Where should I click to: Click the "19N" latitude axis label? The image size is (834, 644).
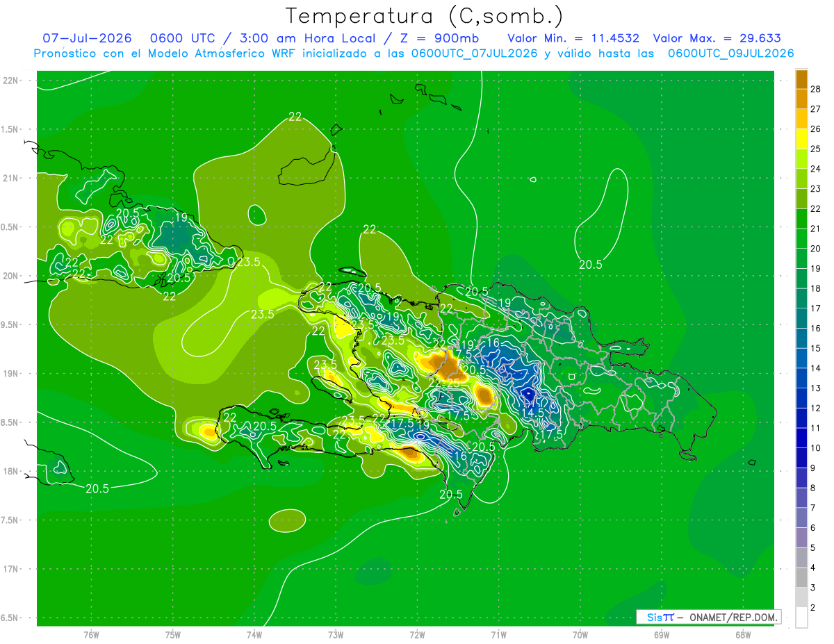coord(11,373)
